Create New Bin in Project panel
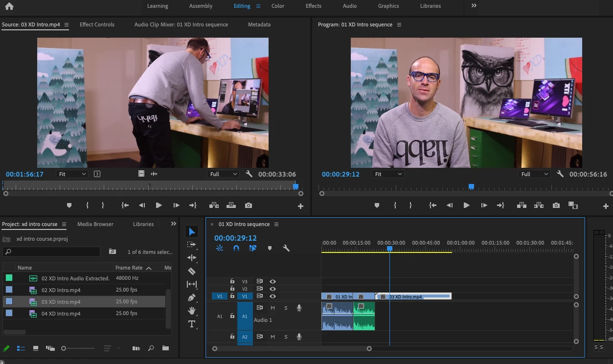 pyautogui.click(x=165, y=348)
